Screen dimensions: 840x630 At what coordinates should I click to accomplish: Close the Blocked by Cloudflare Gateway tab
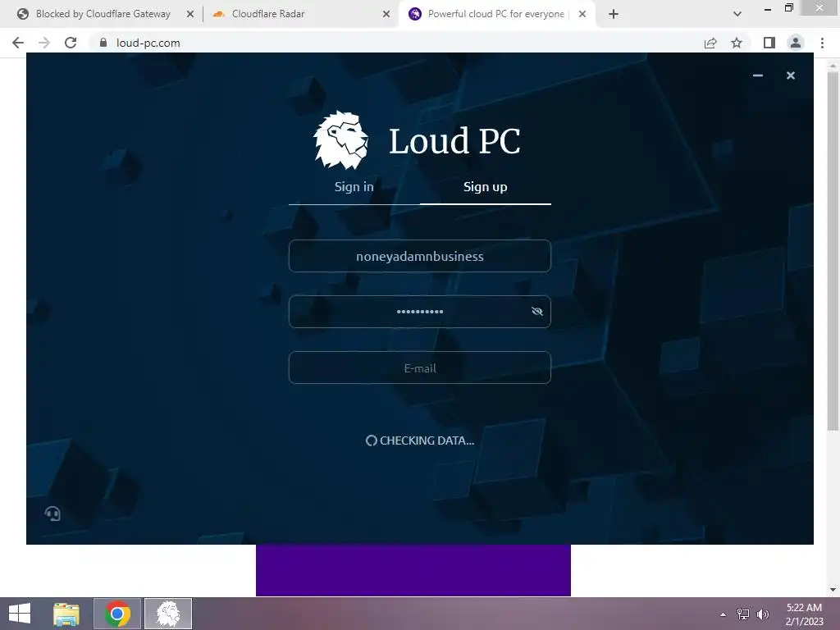click(190, 15)
